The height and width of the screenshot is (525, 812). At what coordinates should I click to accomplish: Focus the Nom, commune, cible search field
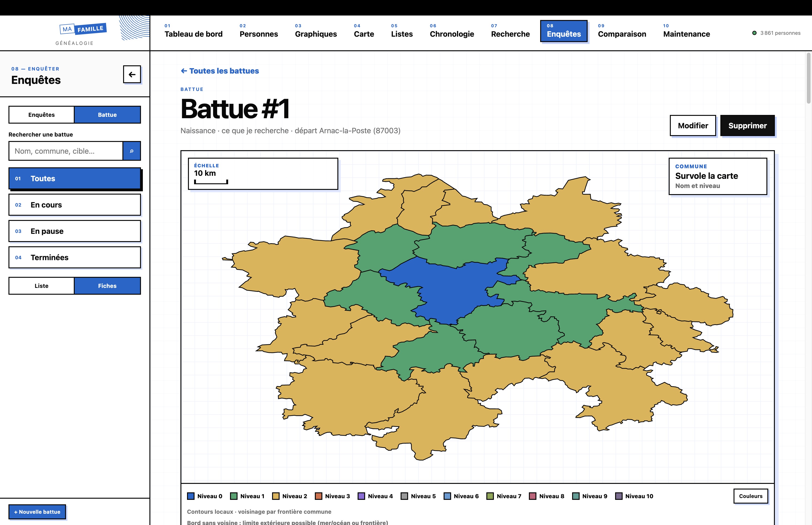tap(66, 151)
